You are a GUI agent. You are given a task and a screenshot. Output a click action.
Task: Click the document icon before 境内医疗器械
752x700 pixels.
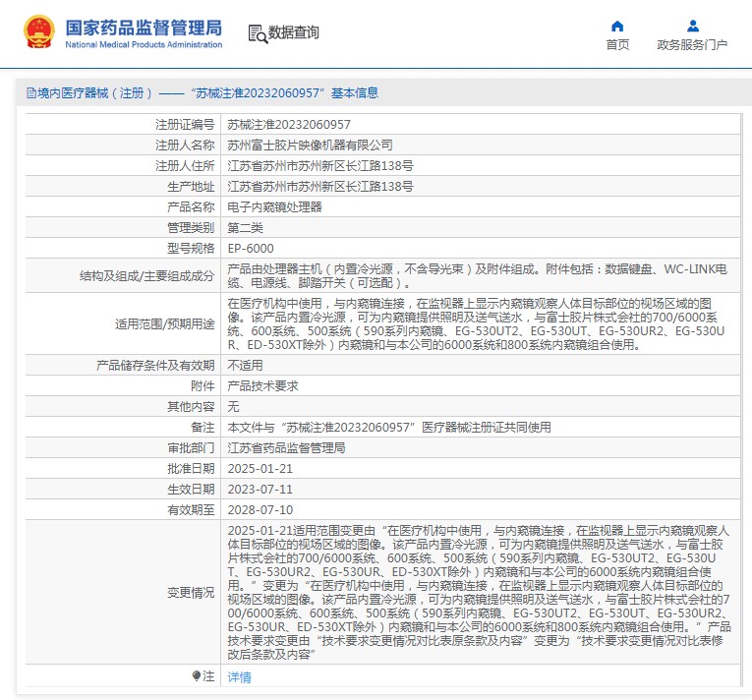click(30, 93)
